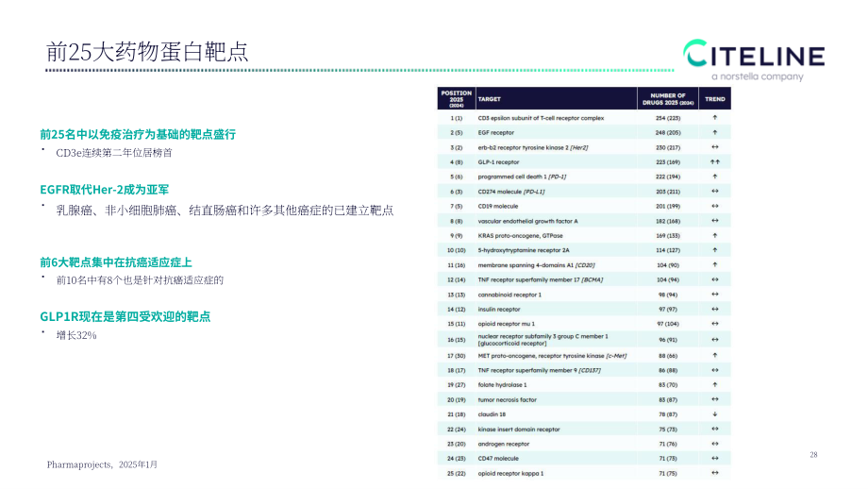Click the slide title 前25大药物蛋白靶点
This screenshot has width=868, height=489.
(x=147, y=52)
